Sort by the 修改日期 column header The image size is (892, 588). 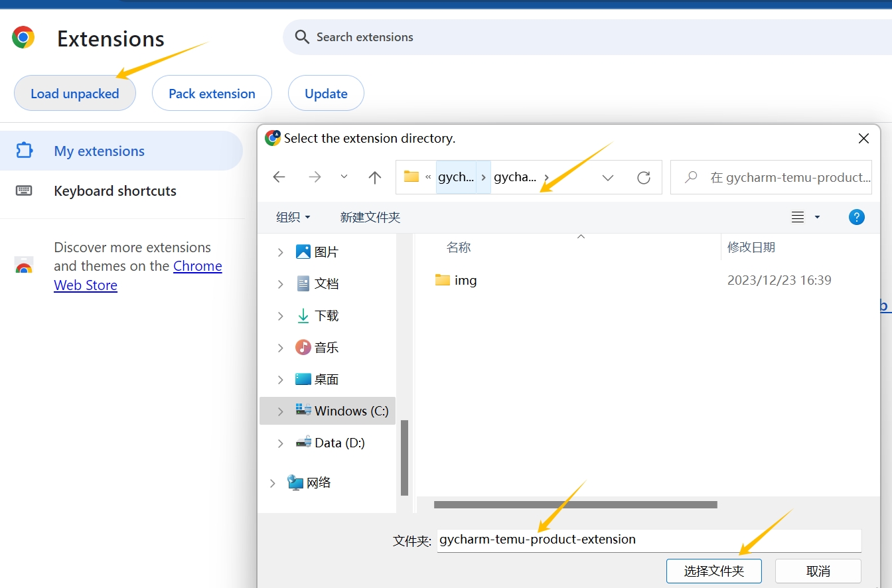751,247
